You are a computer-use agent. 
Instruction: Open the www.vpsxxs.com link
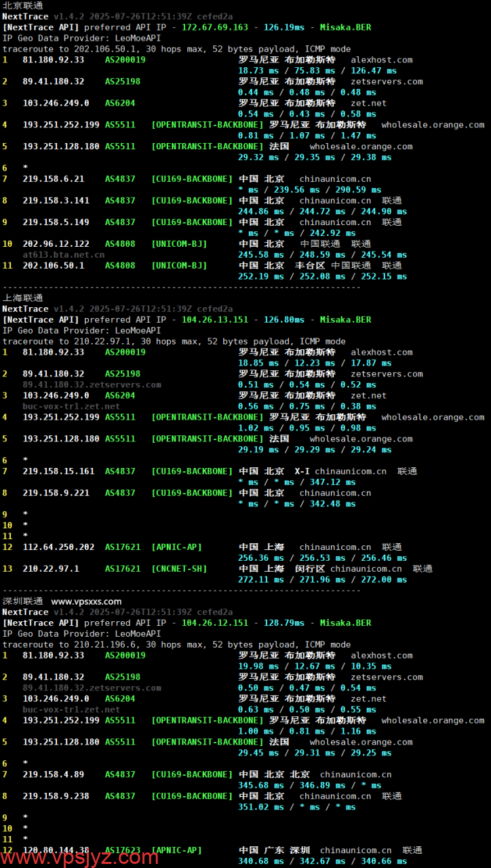[86, 601]
